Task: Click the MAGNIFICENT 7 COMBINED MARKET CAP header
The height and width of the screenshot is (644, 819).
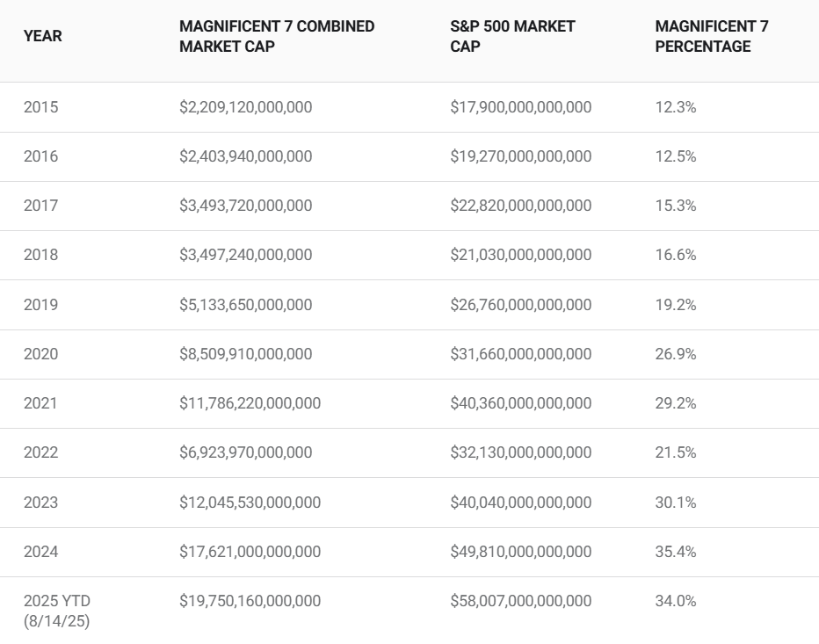Action: (277, 36)
